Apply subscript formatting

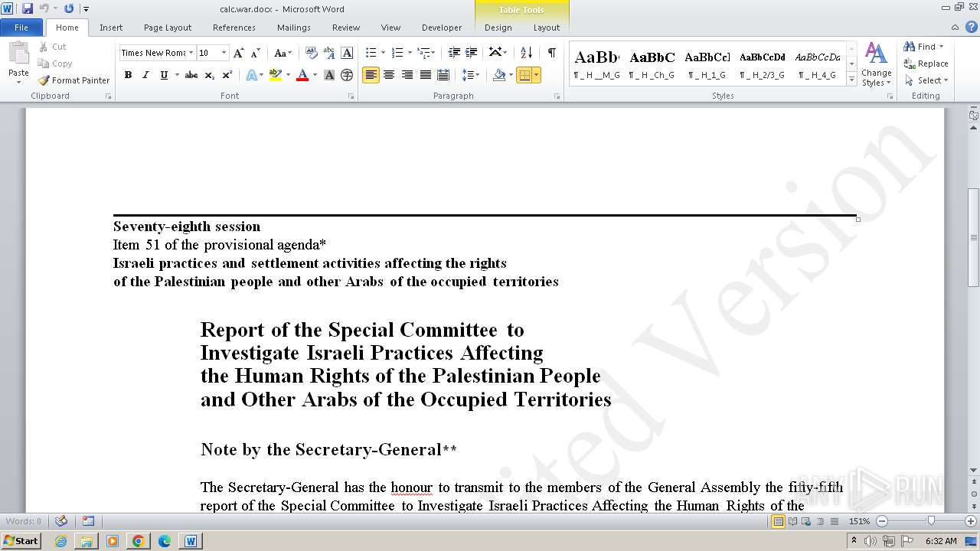[x=210, y=75]
